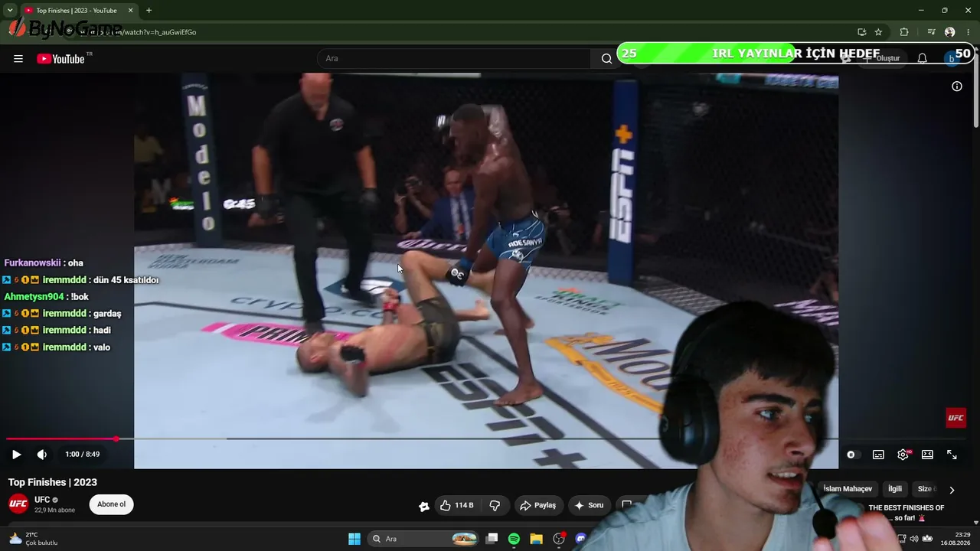
Task: Click the YouTube search magnifier button
Action: click(606, 59)
